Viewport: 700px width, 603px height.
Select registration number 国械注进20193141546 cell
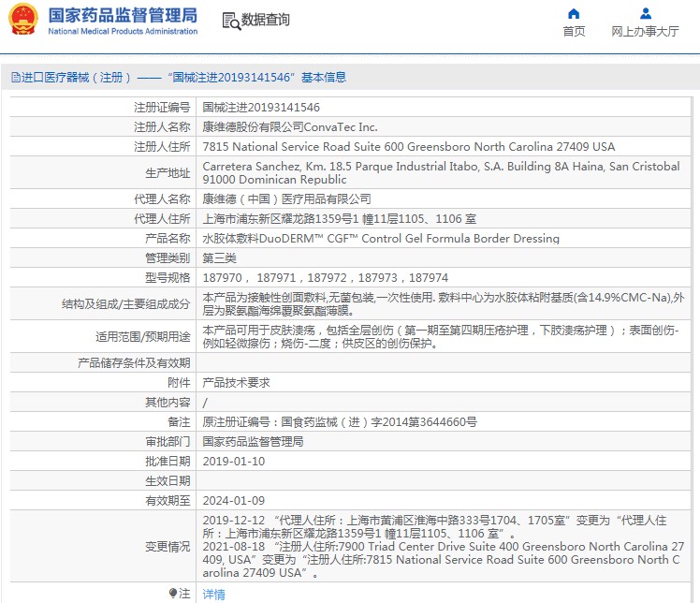pos(261,107)
